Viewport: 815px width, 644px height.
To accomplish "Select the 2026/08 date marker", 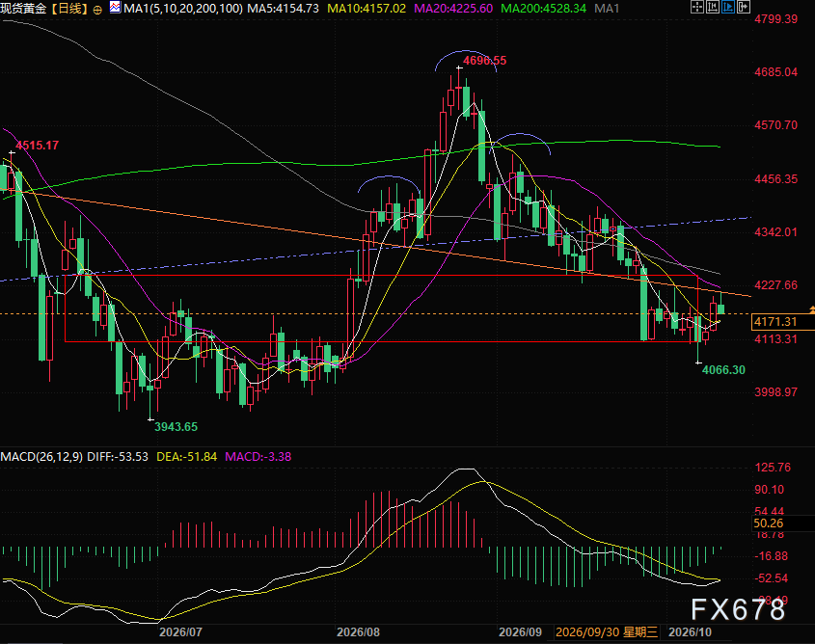I will pyautogui.click(x=358, y=632).
